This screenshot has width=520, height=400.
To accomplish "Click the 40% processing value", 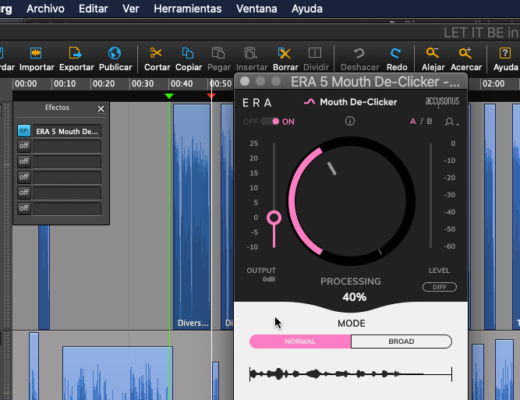I will (354, 297).
